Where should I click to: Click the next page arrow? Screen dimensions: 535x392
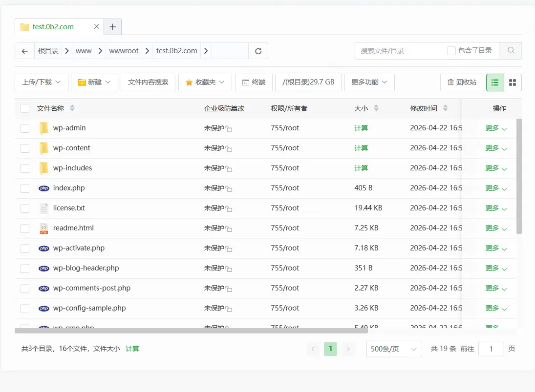(x=348, y=349)
